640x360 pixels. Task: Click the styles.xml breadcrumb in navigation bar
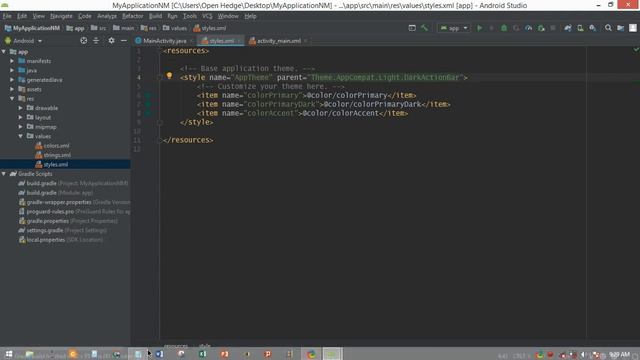(210, 28)
